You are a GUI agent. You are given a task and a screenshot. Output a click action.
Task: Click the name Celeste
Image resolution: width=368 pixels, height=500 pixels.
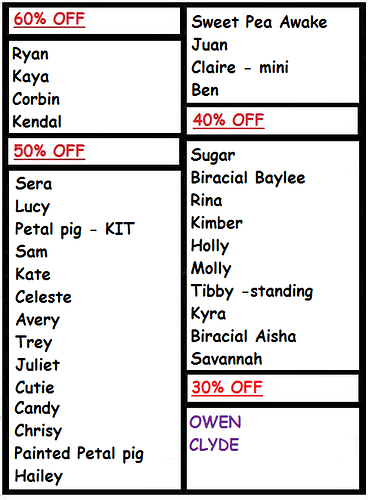[44, 297]
